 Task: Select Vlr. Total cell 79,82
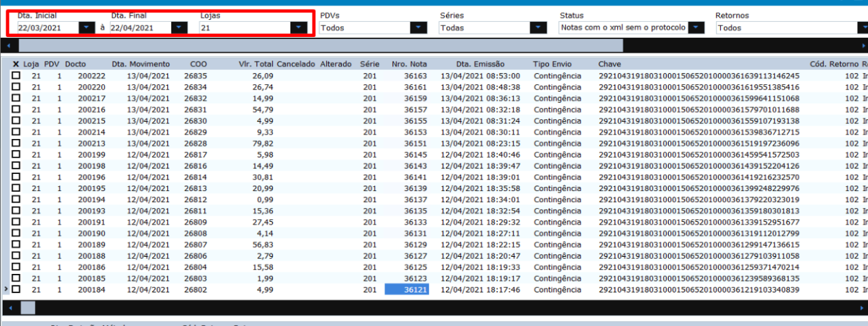tap(262, 144)
